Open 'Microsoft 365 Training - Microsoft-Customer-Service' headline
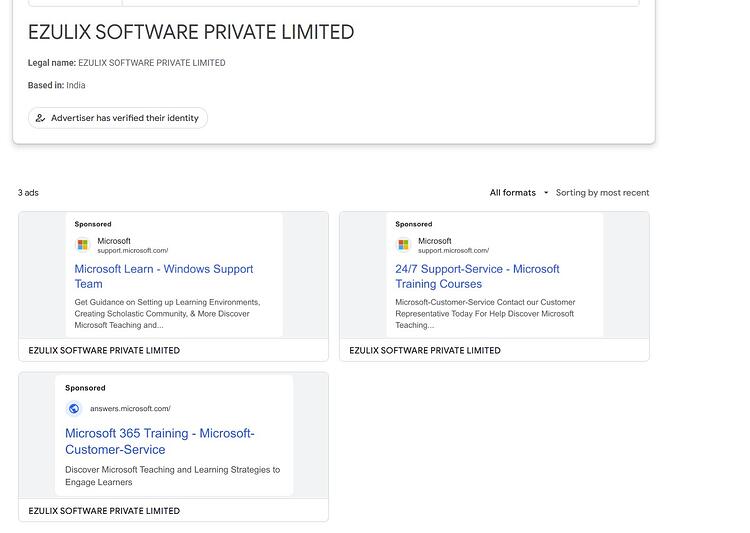 pos(160,441)
